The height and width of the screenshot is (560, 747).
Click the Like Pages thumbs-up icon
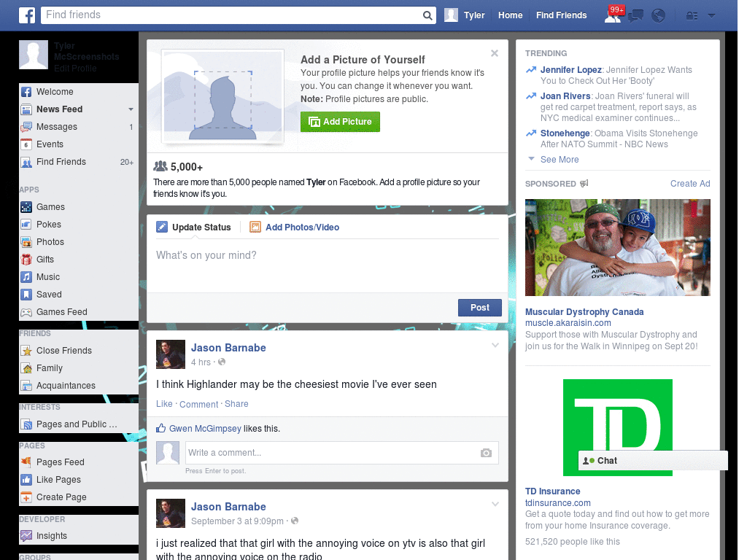tap(26, 480)
